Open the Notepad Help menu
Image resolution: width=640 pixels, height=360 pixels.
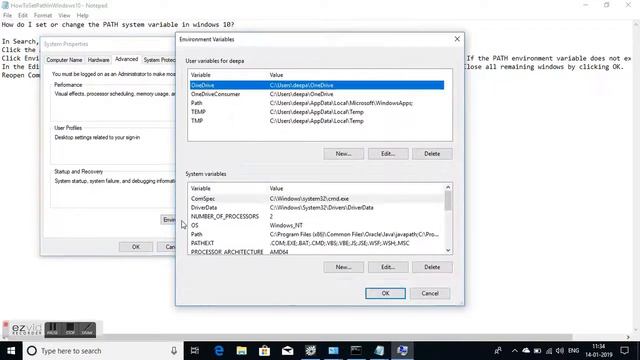tap(82, 15)
